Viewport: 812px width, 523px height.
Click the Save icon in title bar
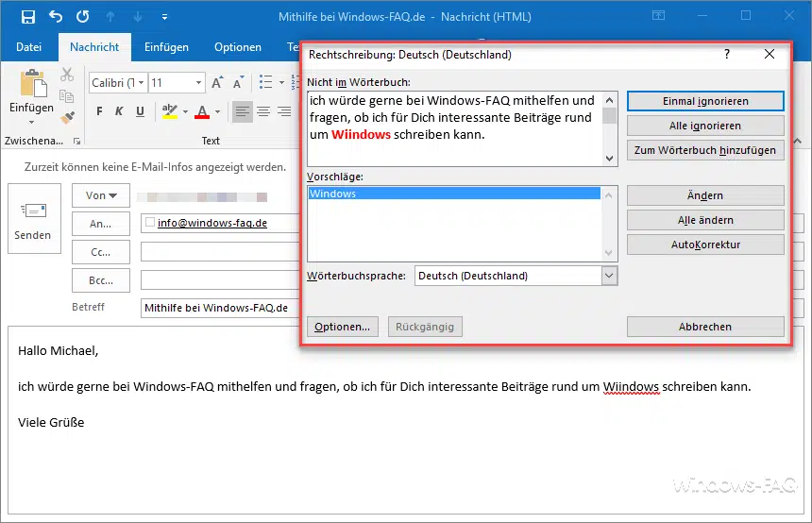pos(27,16)
